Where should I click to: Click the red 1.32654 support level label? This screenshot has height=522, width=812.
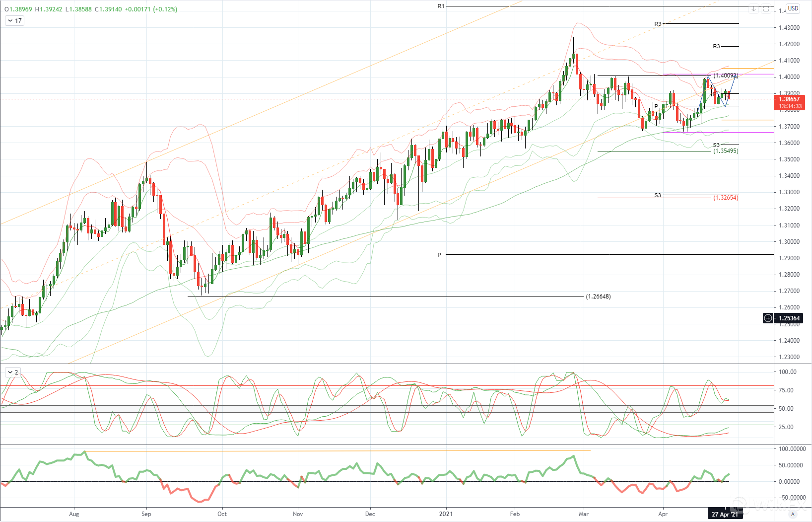click(x=725, y=198)
